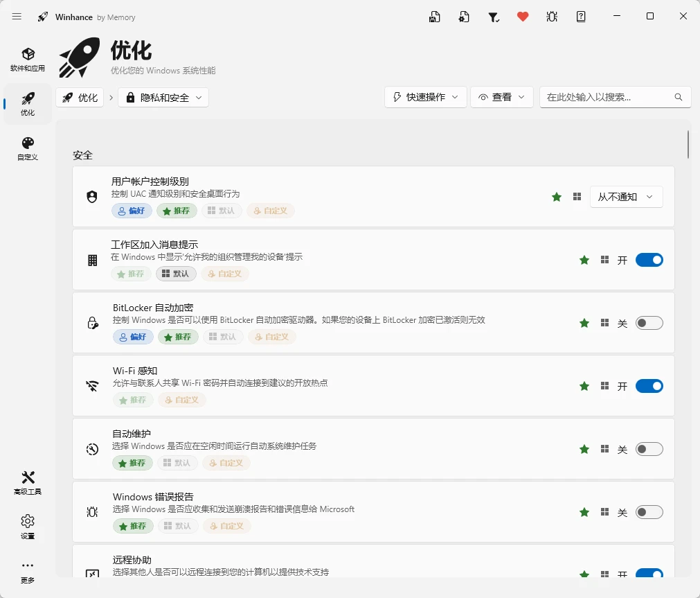The height and width of the screenshot is (598, 700).
Task: Click 默认 badge under Windows 错误报告
Action: [178, 526]
